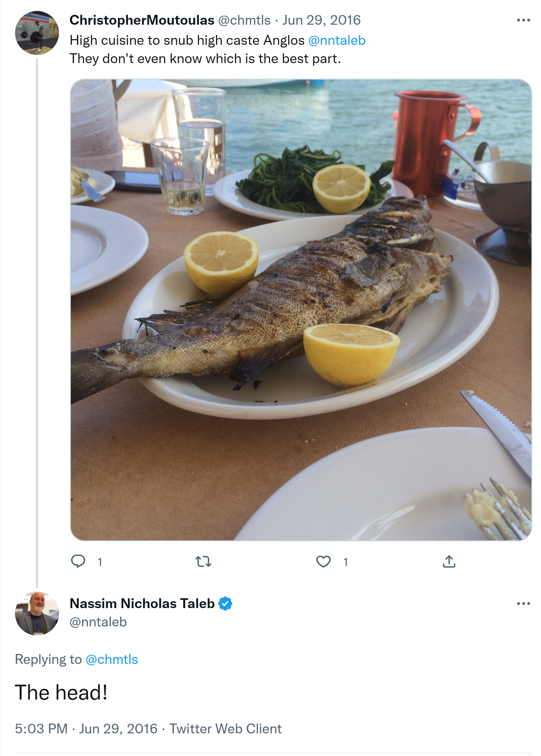Screen dimensions: 541x756
Task: Click the @chmtls handle beside author name
Action: [244, 20]
